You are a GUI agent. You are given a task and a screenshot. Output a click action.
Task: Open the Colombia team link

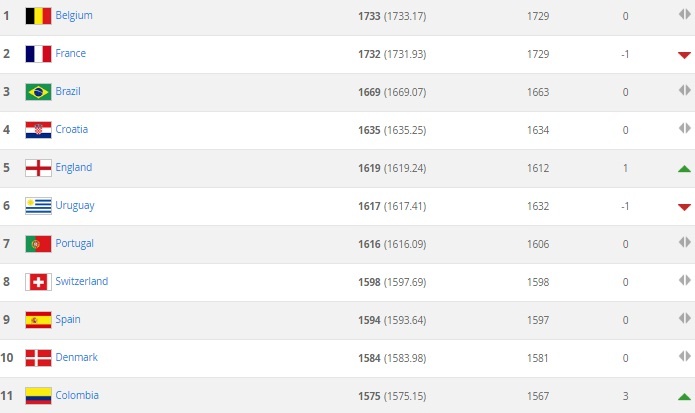click(x=79, y=395)
